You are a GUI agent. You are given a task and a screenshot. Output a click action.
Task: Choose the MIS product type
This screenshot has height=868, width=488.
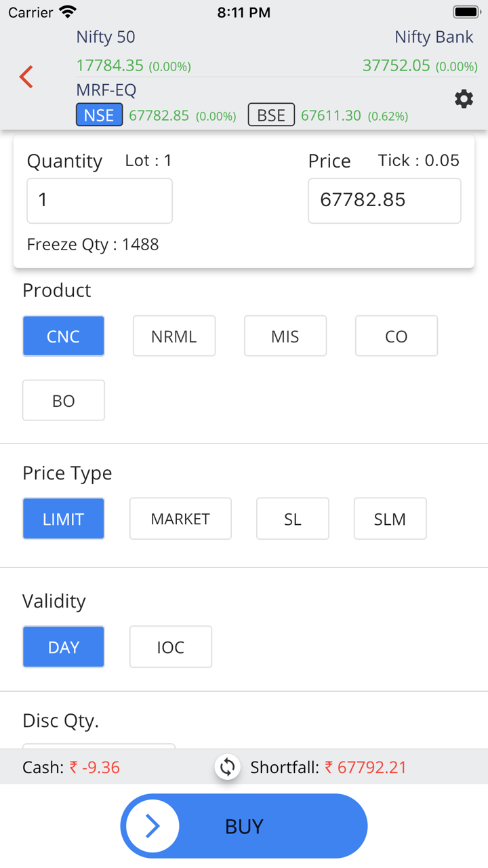tap(285, 336)
